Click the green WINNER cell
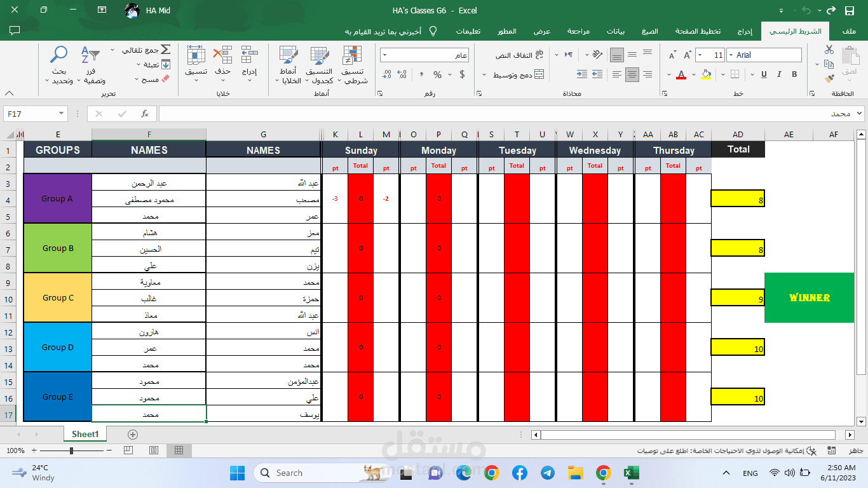 (x=810, y=297)
